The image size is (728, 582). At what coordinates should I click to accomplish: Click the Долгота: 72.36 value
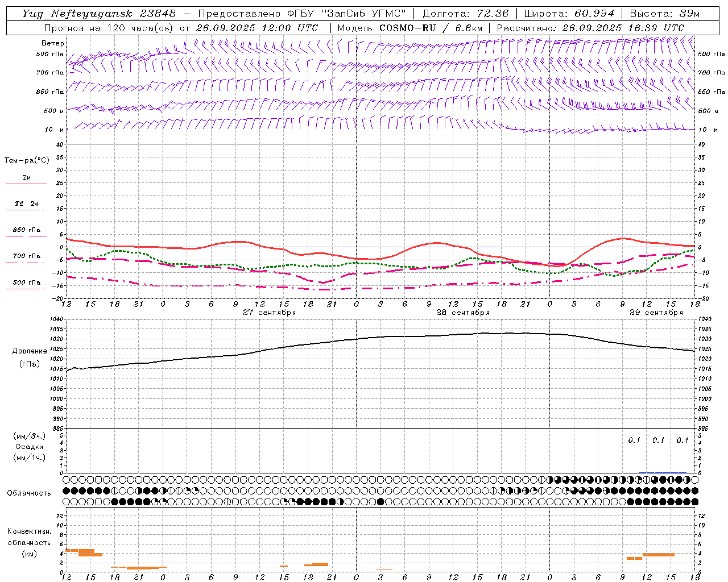click(x=466, y=14)
